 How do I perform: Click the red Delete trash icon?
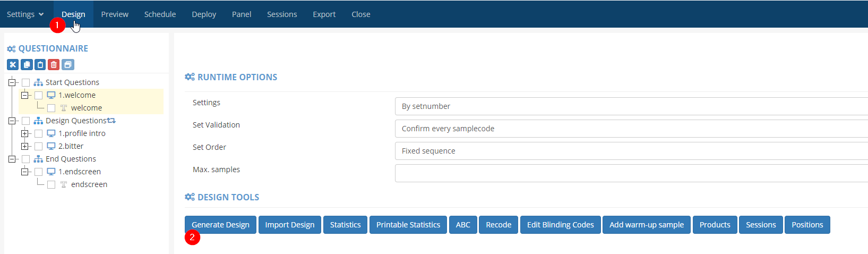click(x=54, y=65)
